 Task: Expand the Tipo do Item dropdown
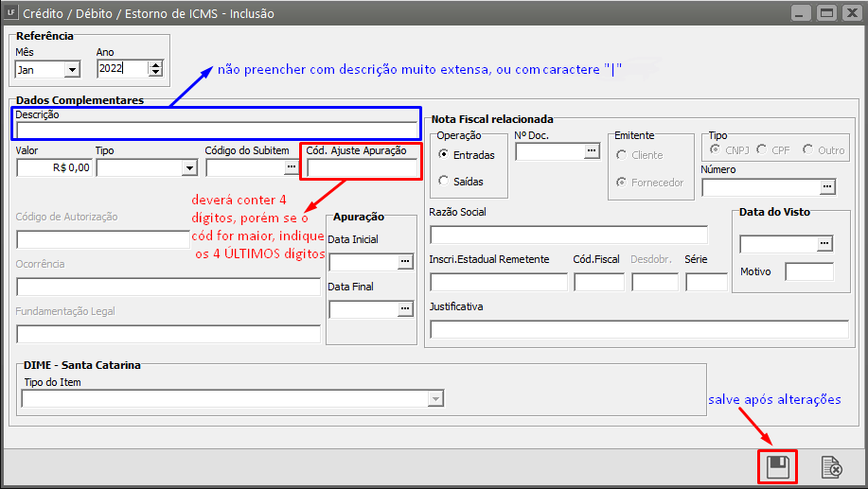(x=435, y=399)
